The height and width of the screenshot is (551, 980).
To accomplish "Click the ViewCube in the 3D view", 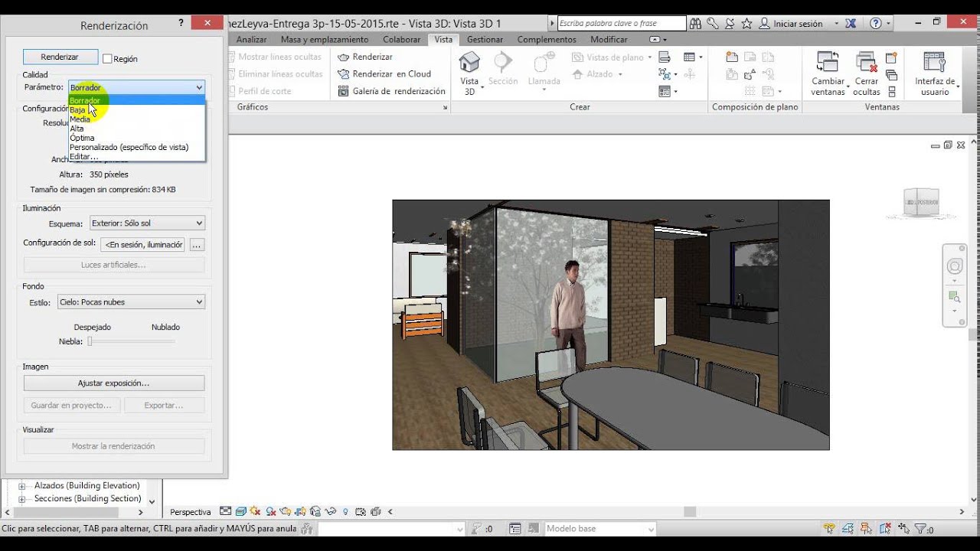I will [x=920, y=202].
